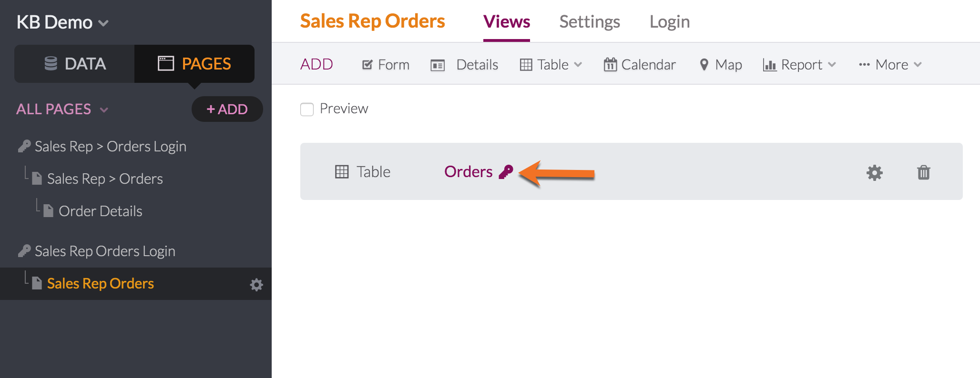Add a Calendar view
The height and width of the screenshot is (378, 980).
(x=640, y=65)
